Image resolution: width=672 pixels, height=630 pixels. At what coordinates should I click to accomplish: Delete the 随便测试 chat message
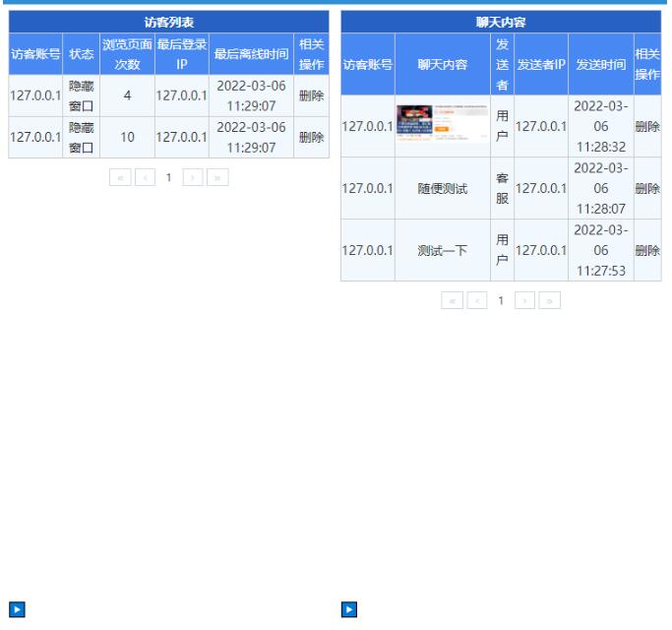coord(647,188)
